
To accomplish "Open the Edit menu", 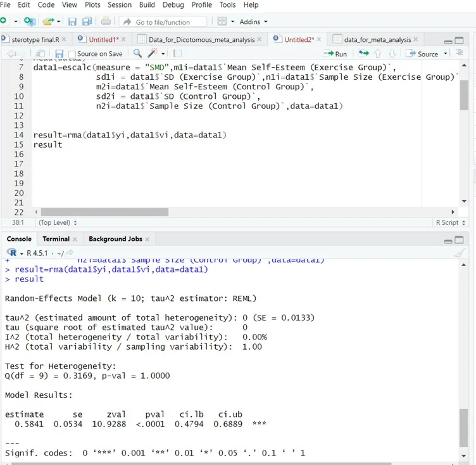I will coord(23,5).
